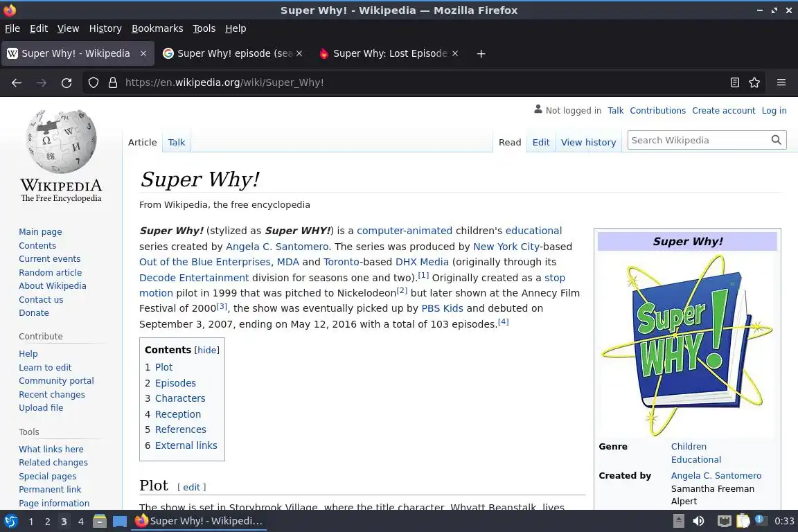Open the PBS Kids link

coord(442,308)
